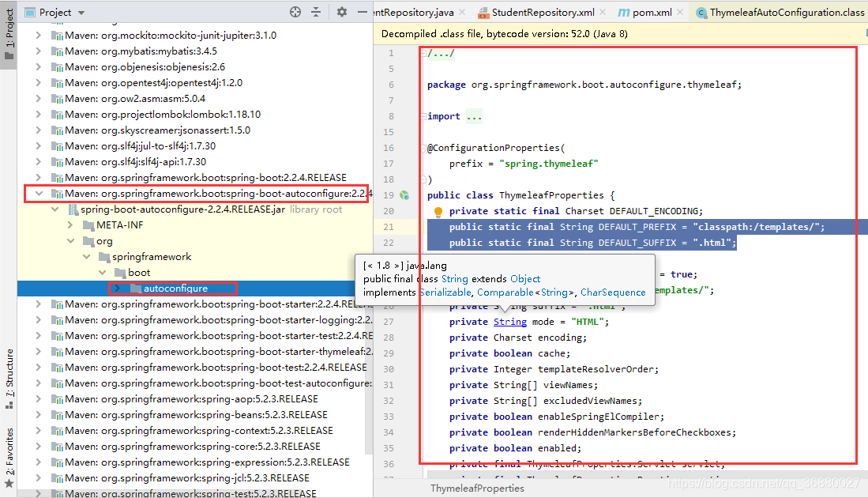The height and width of the screenshot is (498, 868).
Task: Open Project panel settings gear
Action: click(x=341, y=12)
